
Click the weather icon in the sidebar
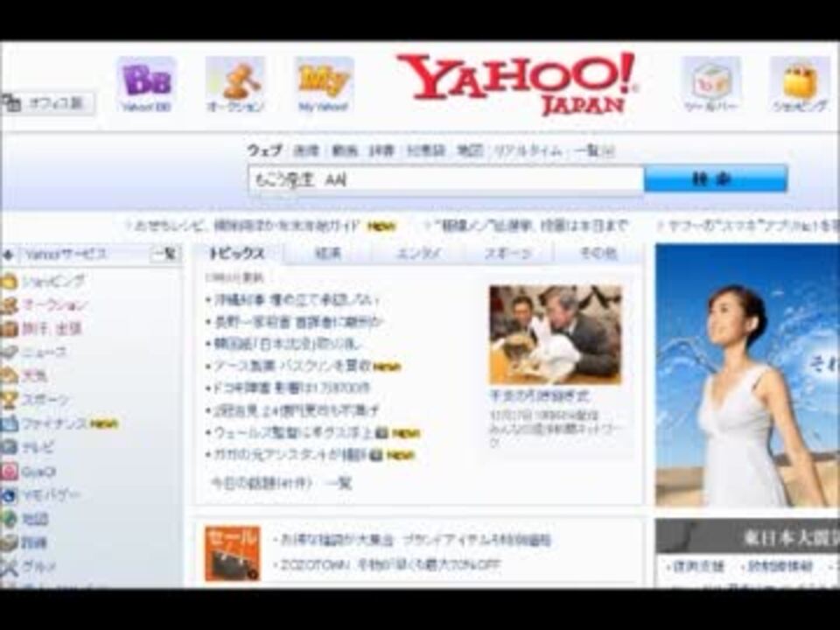pos(9,375)
